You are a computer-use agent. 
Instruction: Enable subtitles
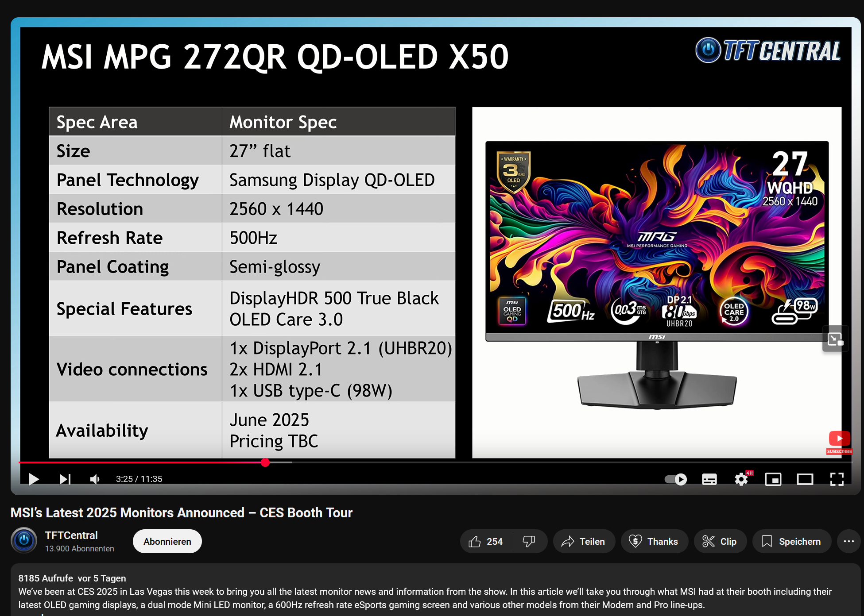[709, 479]
